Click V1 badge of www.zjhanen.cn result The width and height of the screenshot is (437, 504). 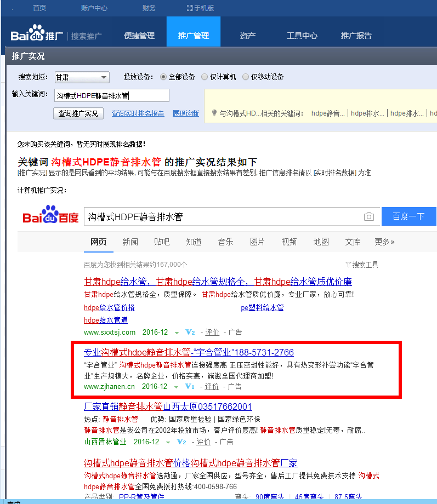190,386
